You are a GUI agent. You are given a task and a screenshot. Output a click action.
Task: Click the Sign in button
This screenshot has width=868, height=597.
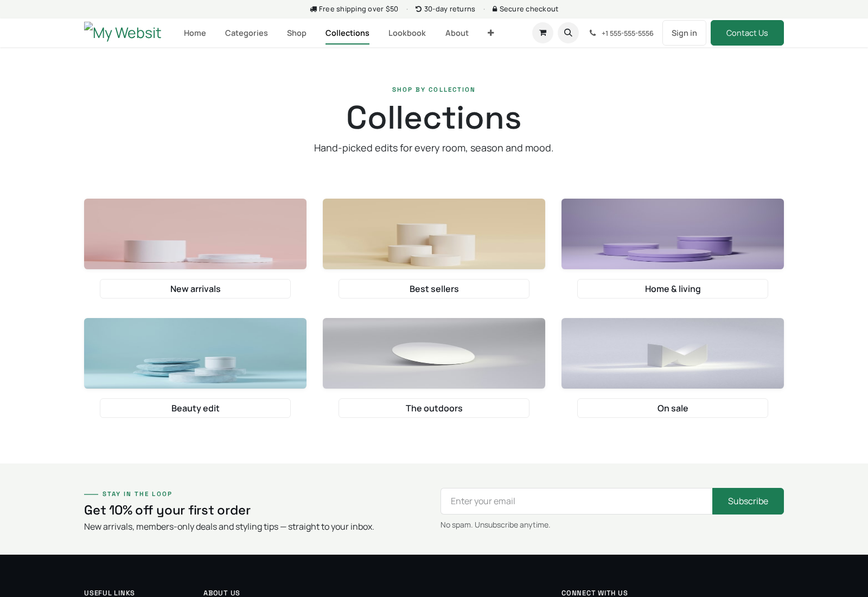pyautogui.click(x=684, y=33)
